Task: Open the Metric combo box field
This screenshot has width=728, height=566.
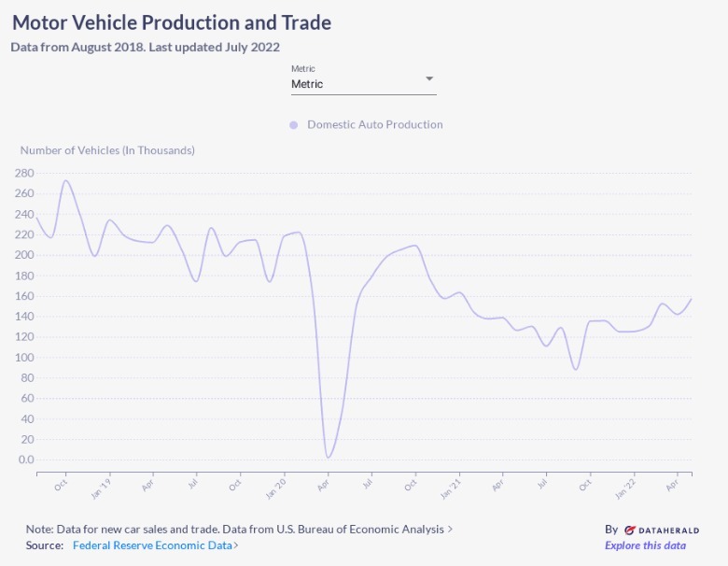Action: pos(357,84)
